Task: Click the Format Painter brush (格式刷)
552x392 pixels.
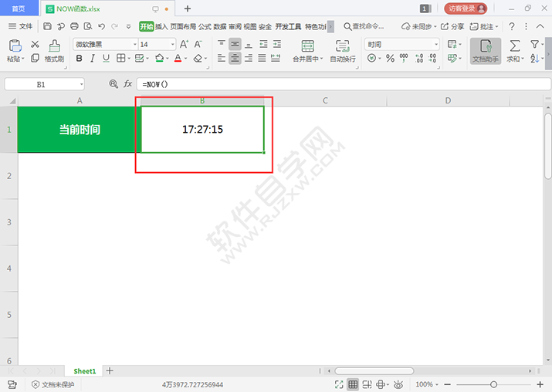Action: point(54,51)
